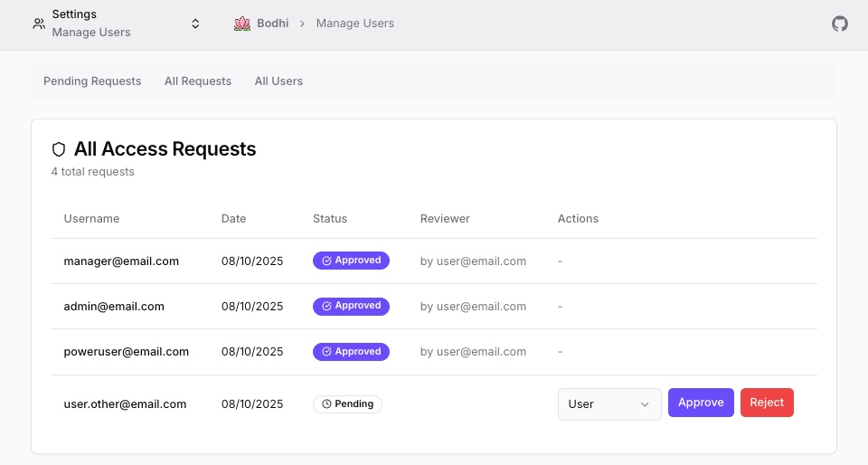Expand the Settings navigation switcher
The width and height of the screenshot is (868, 465).
[195, 24]
